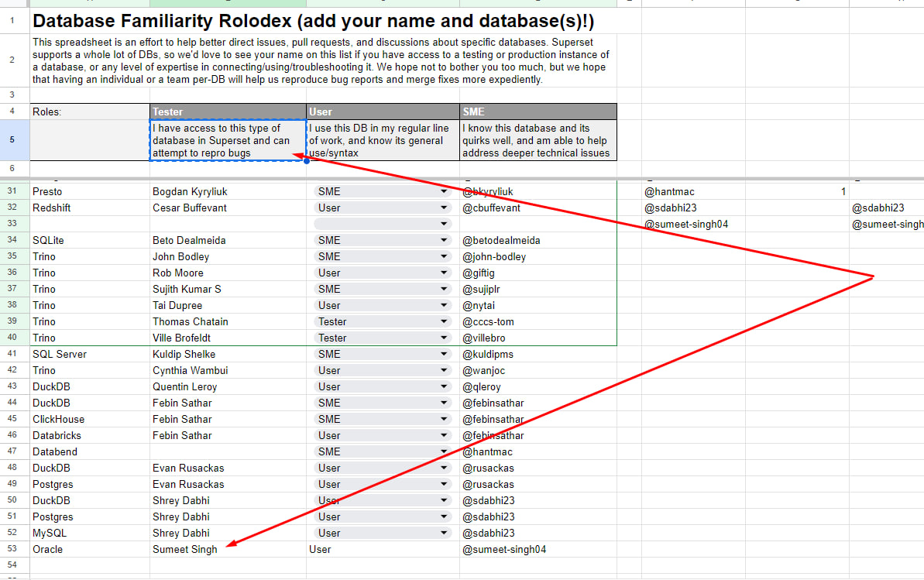
Task: Select the ClickHouse cell
Action: (x=90, y=419)
